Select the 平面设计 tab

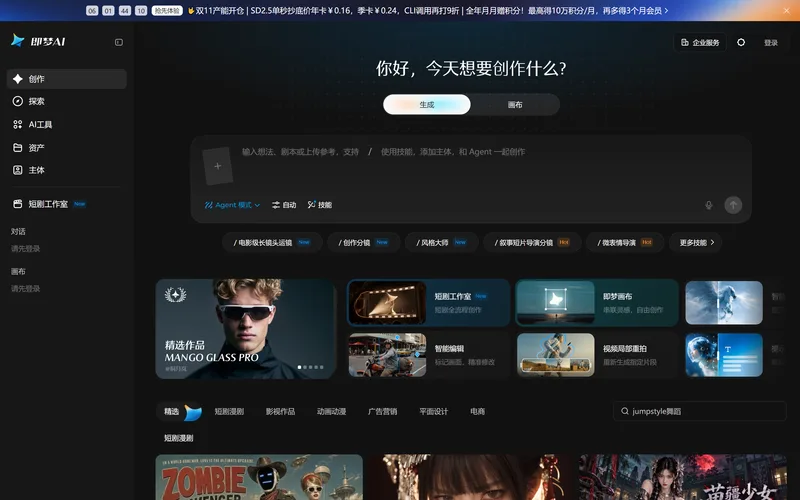[433, 411]
